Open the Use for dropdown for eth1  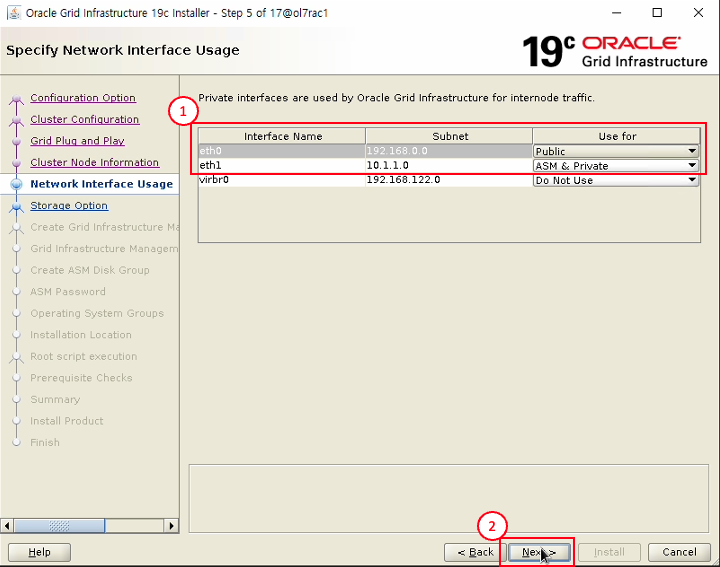click(x=616, y=166)
